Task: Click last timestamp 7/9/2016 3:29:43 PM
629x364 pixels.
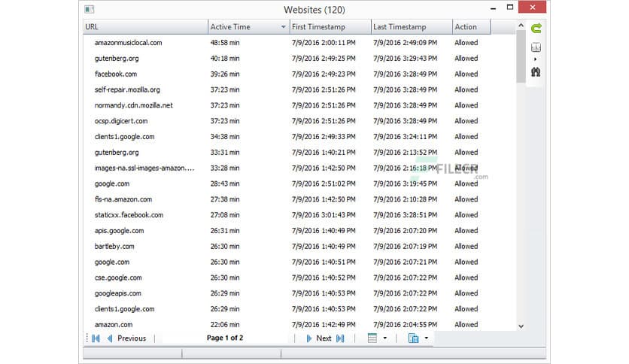Action: point(405,59)
